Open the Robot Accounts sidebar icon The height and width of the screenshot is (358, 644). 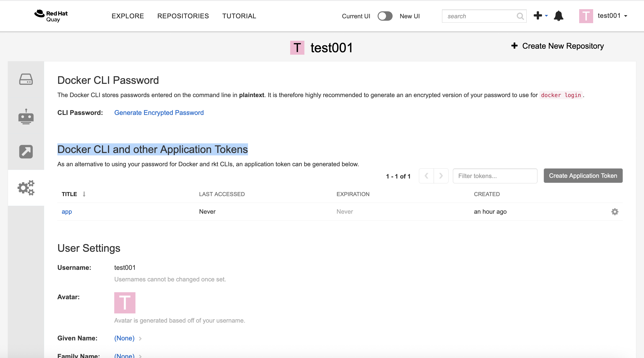[26, 116]
